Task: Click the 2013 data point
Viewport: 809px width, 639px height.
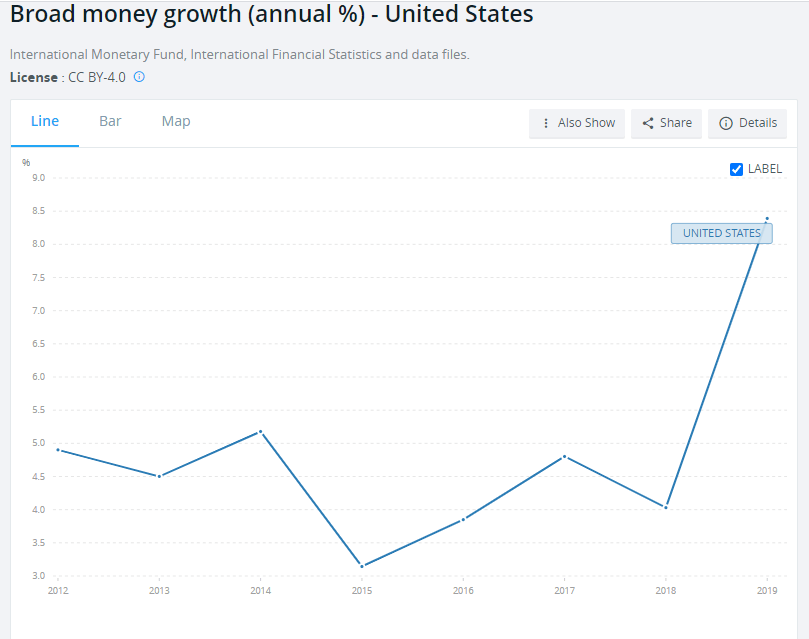Action: point(159,476)
